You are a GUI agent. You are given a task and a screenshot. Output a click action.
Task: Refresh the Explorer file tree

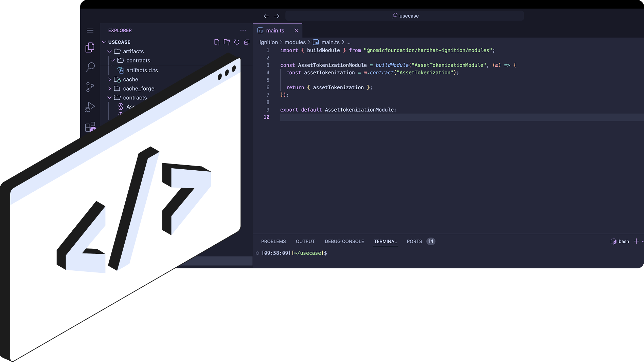click(237, 42)
